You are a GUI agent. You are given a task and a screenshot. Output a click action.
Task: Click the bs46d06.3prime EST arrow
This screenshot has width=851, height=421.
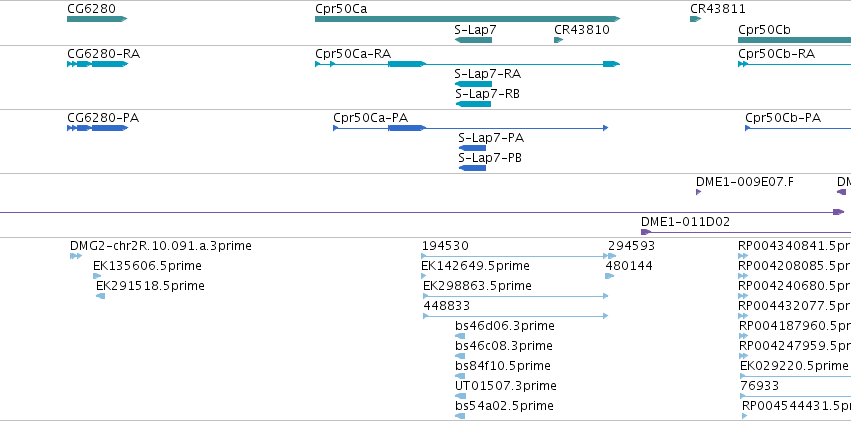(460, 336)
